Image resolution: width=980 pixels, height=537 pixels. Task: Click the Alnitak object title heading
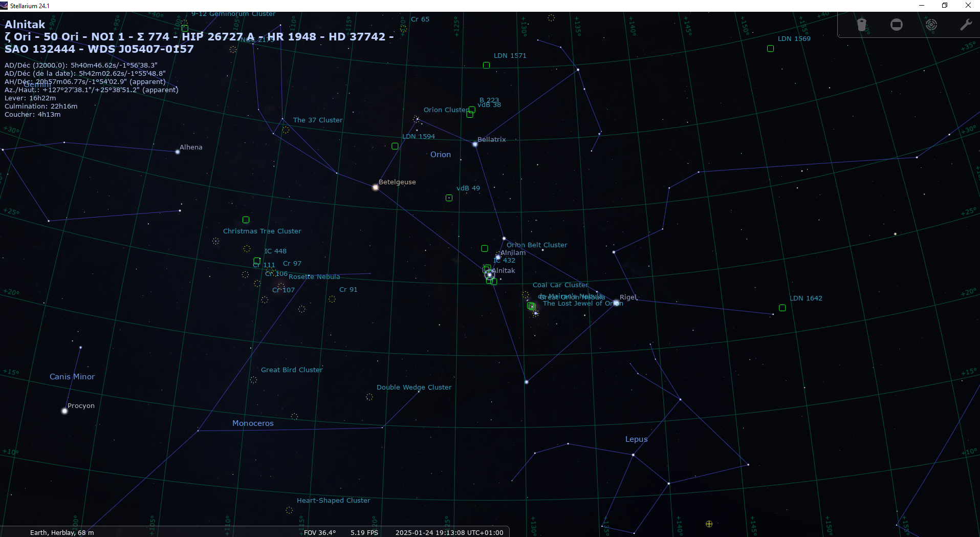pyautogui.click(x=25, y=25)
